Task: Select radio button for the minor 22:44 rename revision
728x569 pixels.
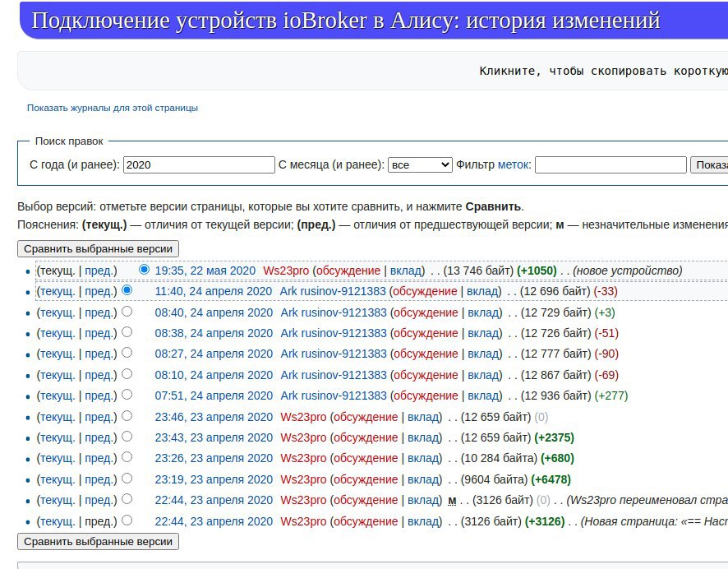Action: (127, 499)
